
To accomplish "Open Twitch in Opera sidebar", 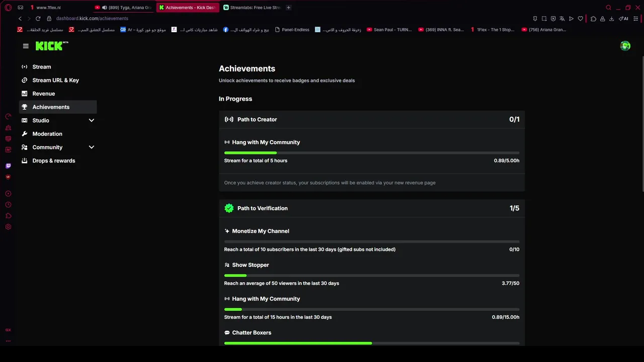I will [8, 166].
